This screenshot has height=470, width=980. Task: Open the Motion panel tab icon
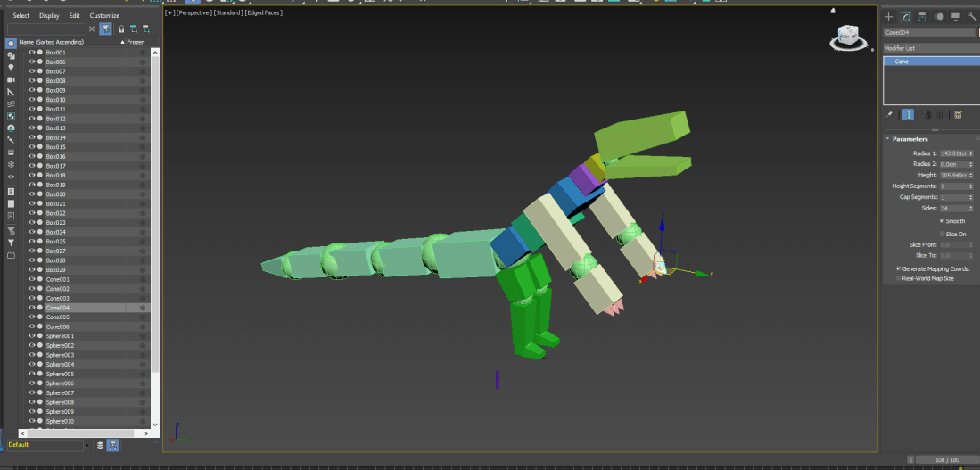point(939,17)
